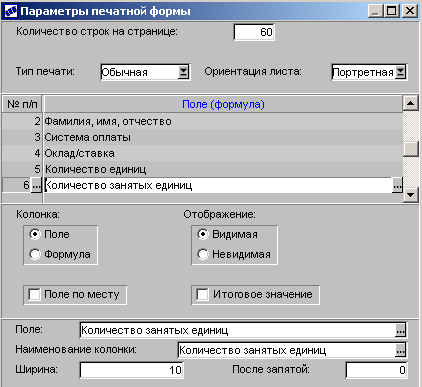Select the Формула radio button
422x387 pixels.
(x=35, y=254)
